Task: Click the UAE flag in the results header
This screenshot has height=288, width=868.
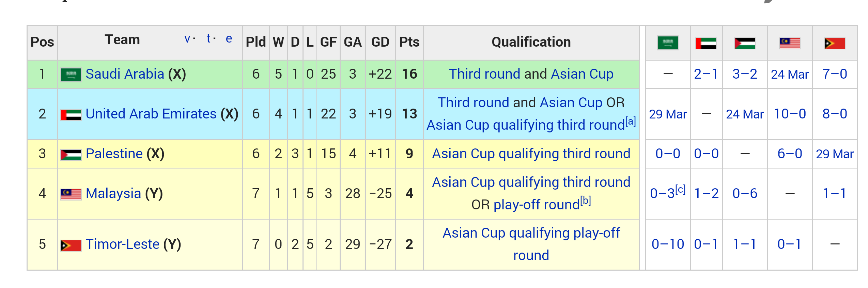Action: point(706,43)
